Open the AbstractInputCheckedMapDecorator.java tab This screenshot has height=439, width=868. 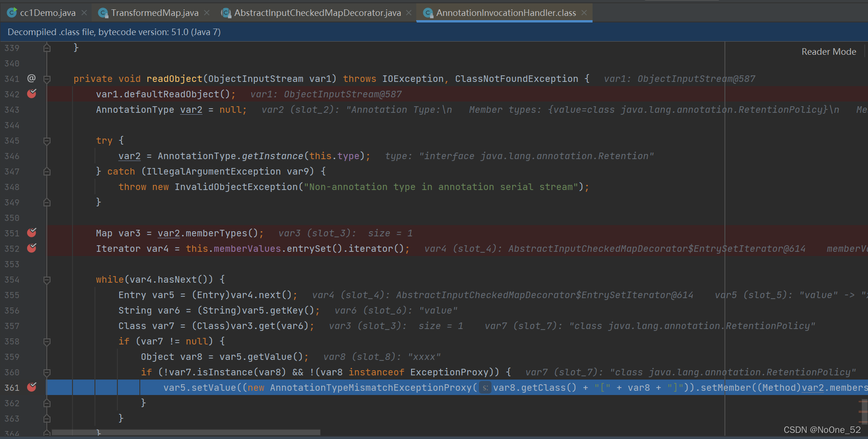[318, 13]
